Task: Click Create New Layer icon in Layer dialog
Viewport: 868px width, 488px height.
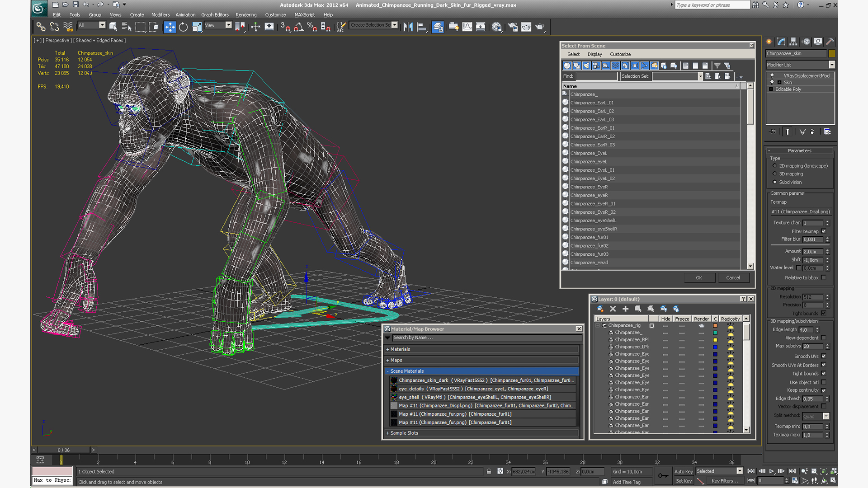Action: (x=600, y=309)
